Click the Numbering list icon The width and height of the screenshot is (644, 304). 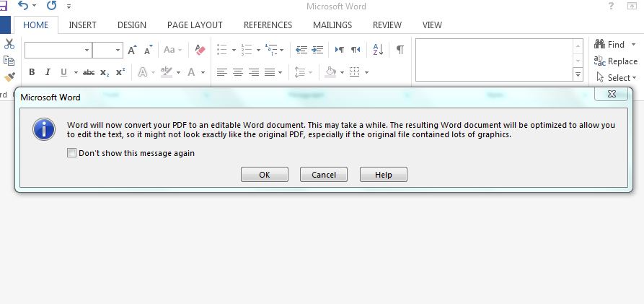(x=247, y=50)
